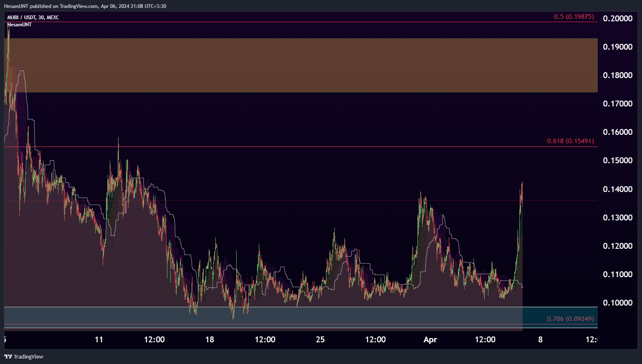Click the TradingView logo icon
The height and width of the screenshot is (364, 642).
(x=8, y=356)
